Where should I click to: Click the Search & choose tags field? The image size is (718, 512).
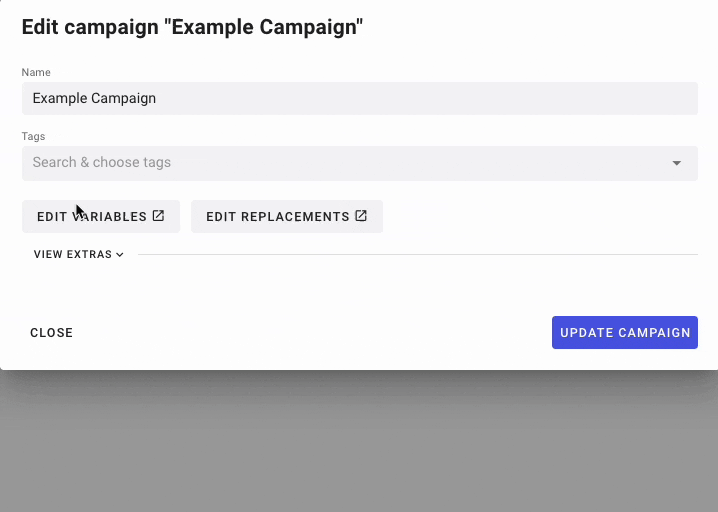(360, 163)
